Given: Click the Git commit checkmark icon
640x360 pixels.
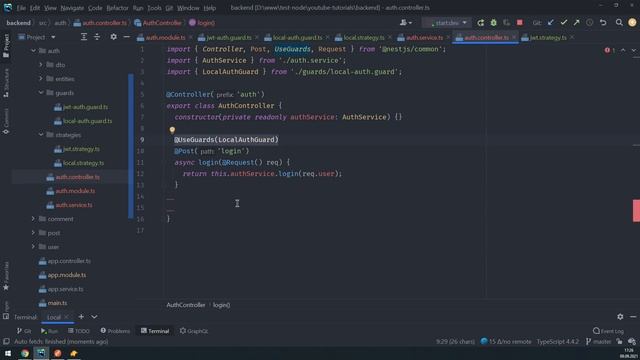Looking at the screenshot, I should pyautogui.click(x=564, y=23).
